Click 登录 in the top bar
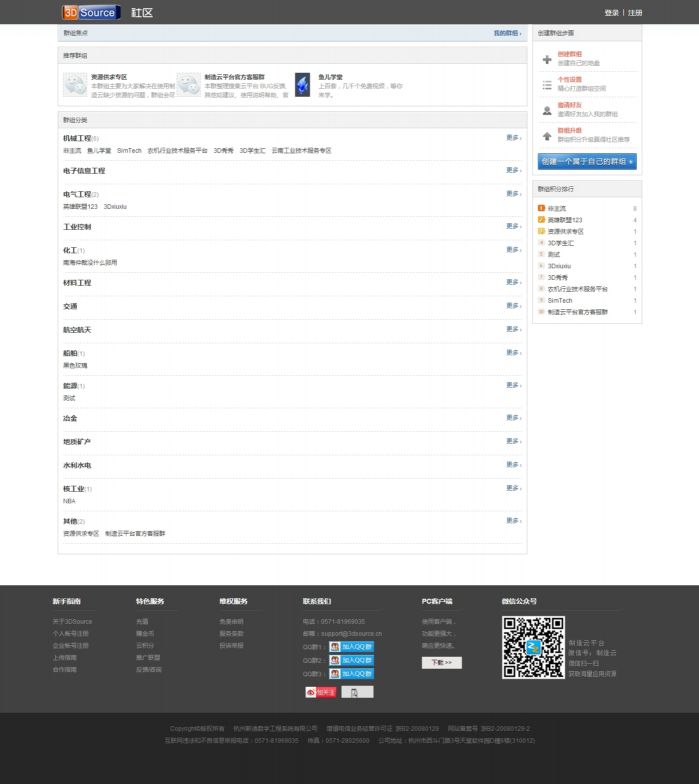The image size is (699, 784). tap(611, 13)
